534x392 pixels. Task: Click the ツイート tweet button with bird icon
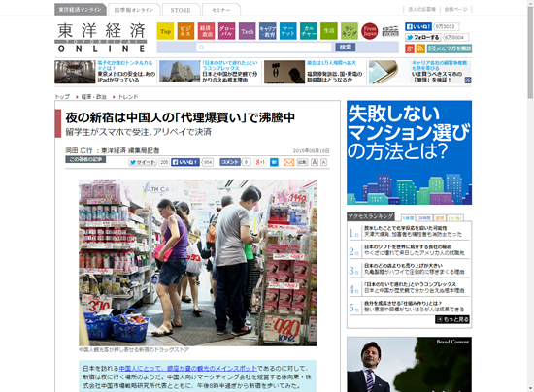click(143, 162)
